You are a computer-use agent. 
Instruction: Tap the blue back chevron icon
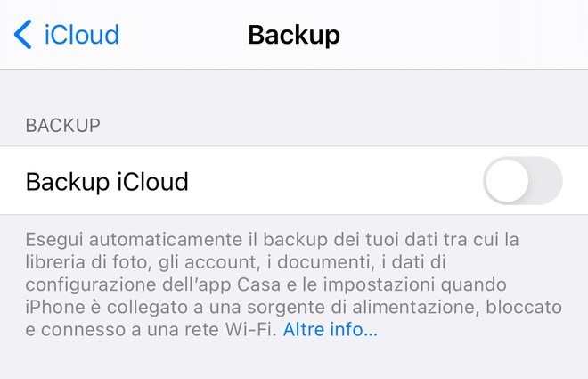click(x=22, y=35)
